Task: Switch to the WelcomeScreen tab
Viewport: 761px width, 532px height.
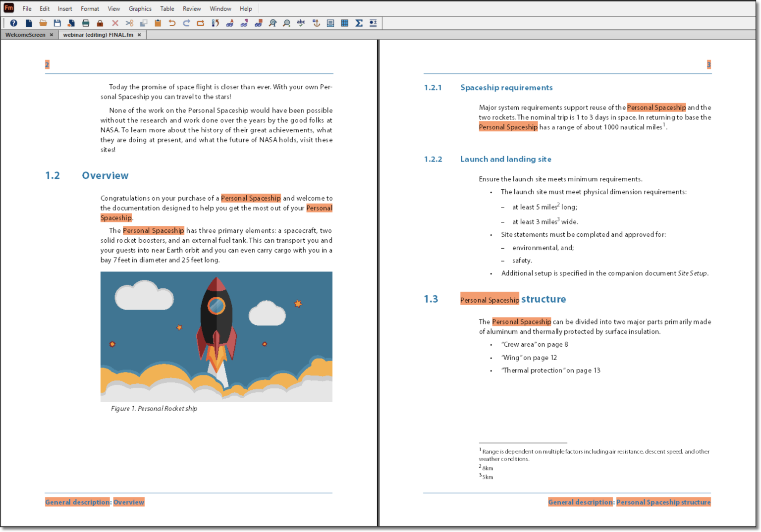Action: (x=26, y=35)
